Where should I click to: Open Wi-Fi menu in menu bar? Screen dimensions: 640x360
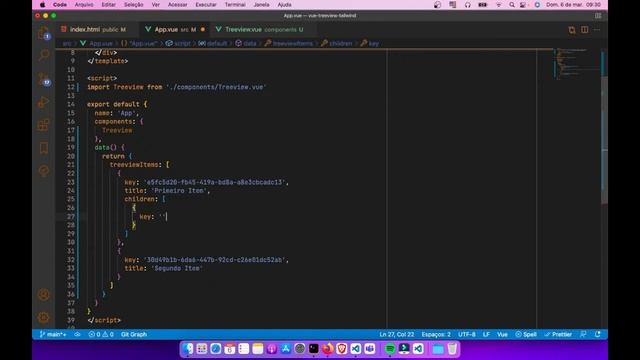498,5
